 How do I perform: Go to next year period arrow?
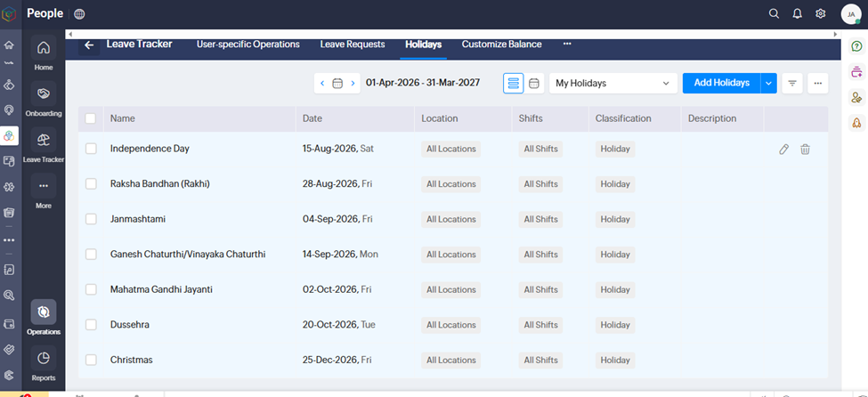(353, 83)
